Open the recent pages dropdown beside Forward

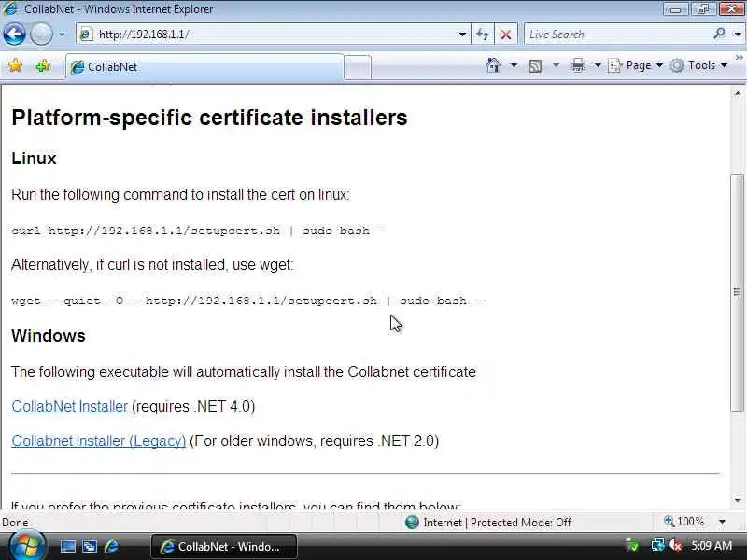click(x=62, y=35)
